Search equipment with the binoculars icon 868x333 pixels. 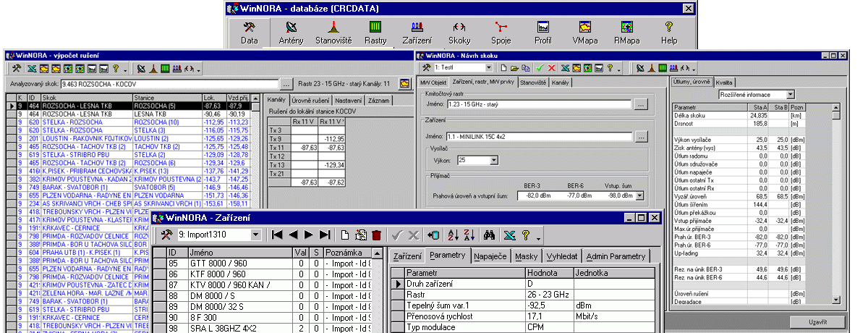tap(489, 235)
